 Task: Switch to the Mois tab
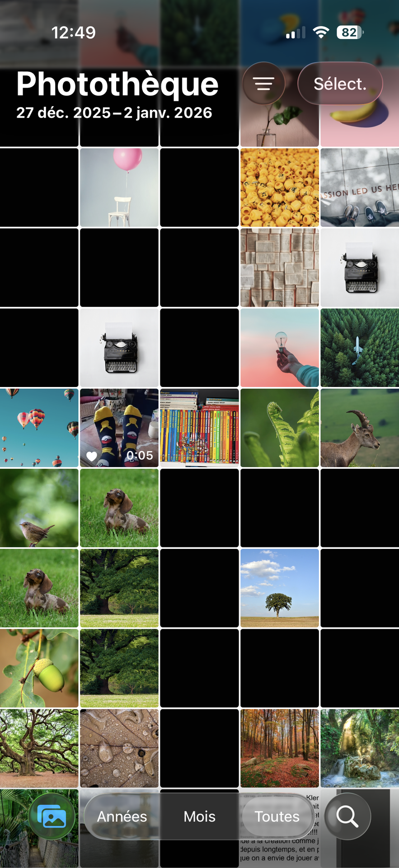click(x=199, y=816)
